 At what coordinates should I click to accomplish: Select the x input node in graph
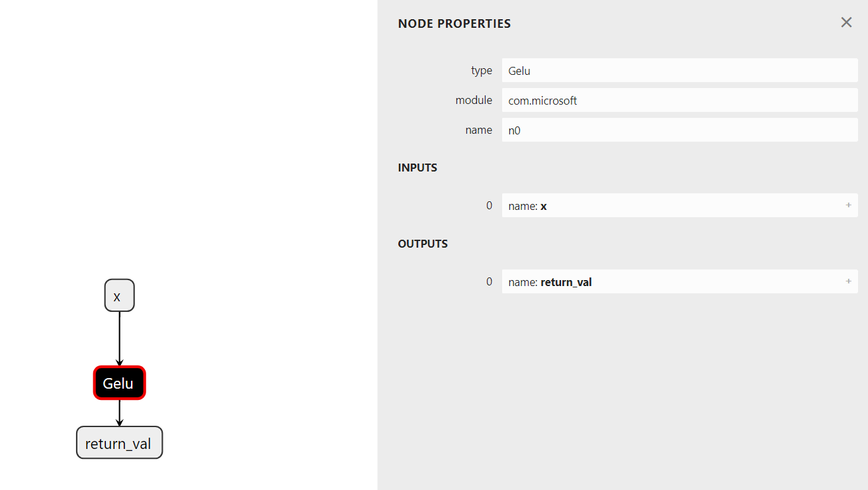[x=119, y=295]
